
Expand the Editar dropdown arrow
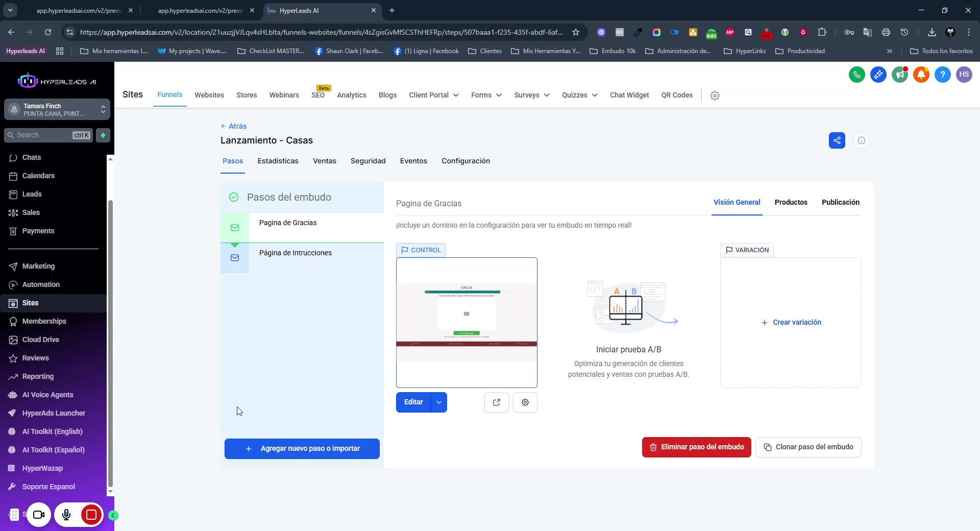pyautogui.click(x=438, y=402)
